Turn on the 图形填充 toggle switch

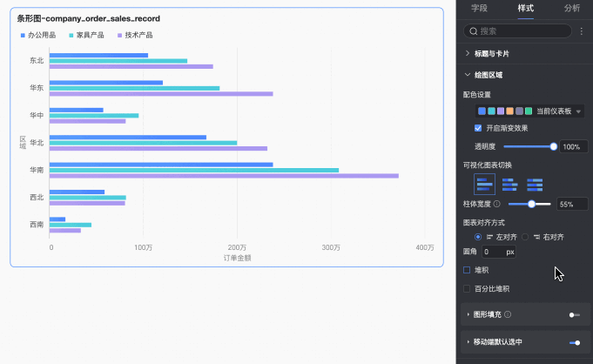[574, 314]
